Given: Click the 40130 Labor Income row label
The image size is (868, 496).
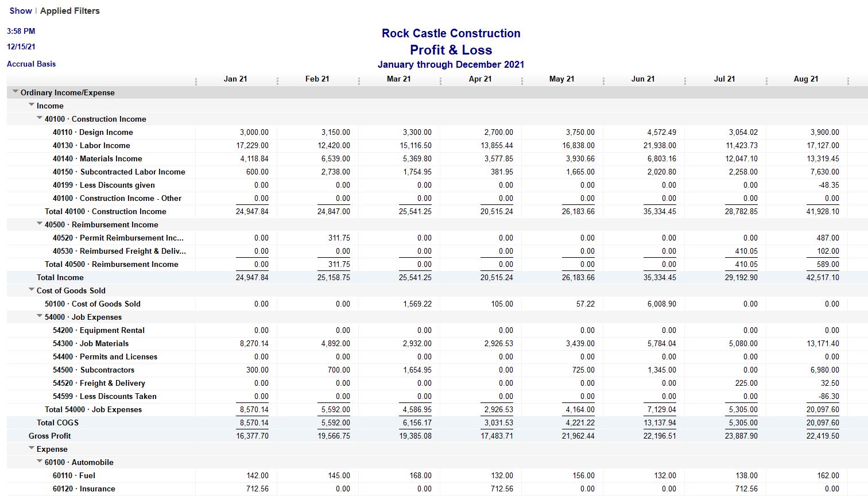Looking at the screenshot, I should (x=91, y=145).
